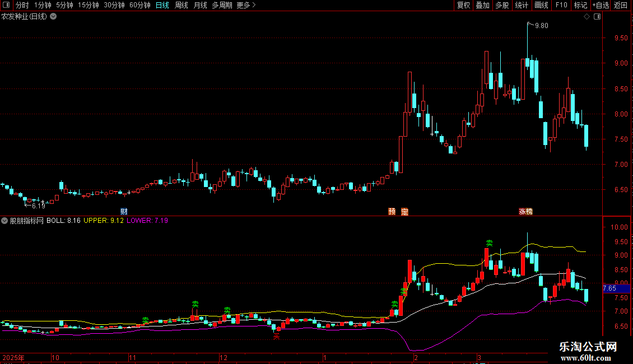Open the 统计 statistics tool
Screen dimensions: 633x364
pyautogui.click(x=521, y=5)
